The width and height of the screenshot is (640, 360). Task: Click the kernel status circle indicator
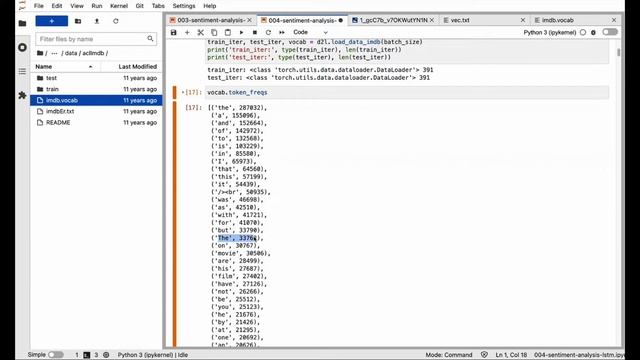point(583,32)
